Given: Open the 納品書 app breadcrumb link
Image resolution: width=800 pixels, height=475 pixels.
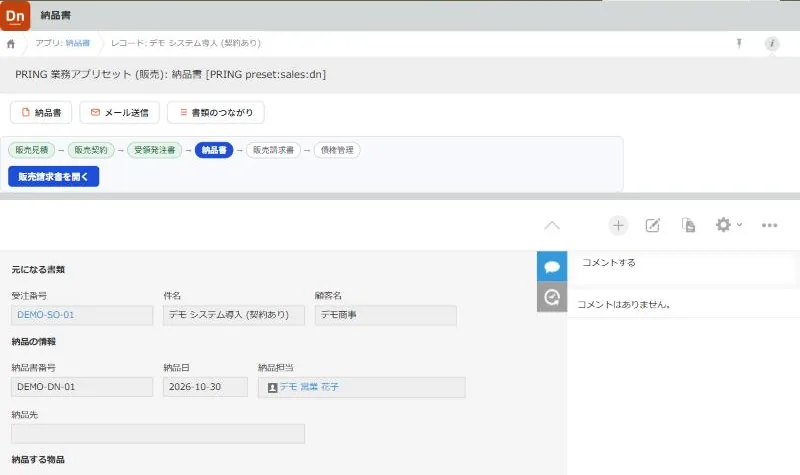Looking at the screenshot, I should pyautogui.click(x=78, y=43).
